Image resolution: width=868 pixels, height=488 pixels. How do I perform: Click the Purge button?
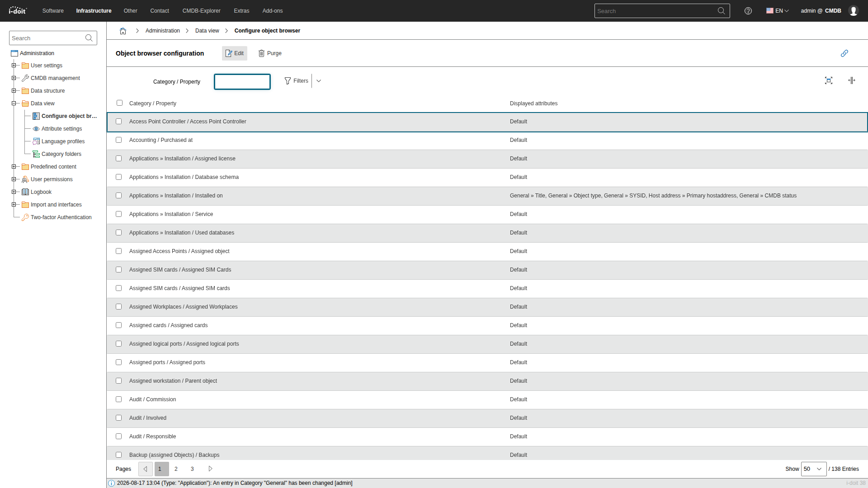click(x=270, y=53)
